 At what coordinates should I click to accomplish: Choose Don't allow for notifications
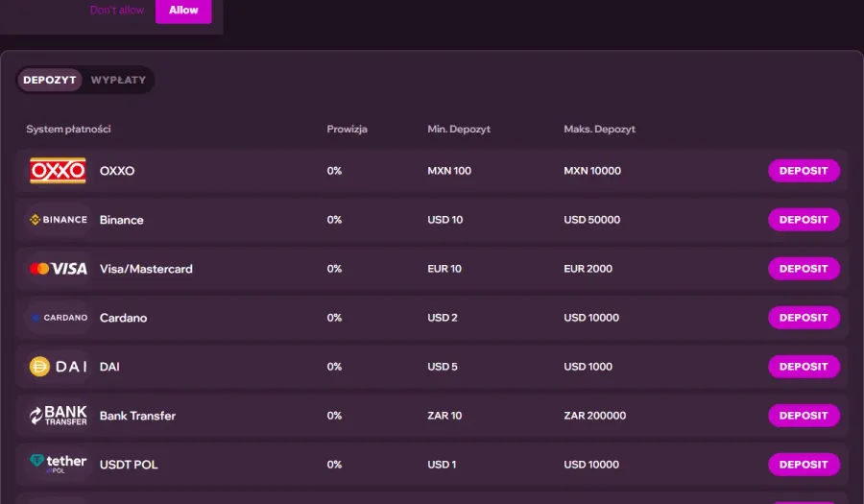click(117, 10)
